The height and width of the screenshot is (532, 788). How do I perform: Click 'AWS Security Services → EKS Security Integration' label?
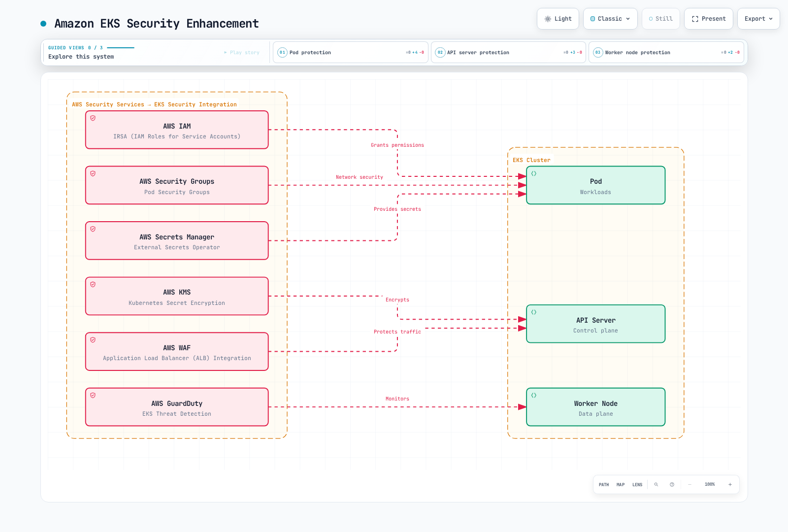pyautogui.click(x=154, y=104)
